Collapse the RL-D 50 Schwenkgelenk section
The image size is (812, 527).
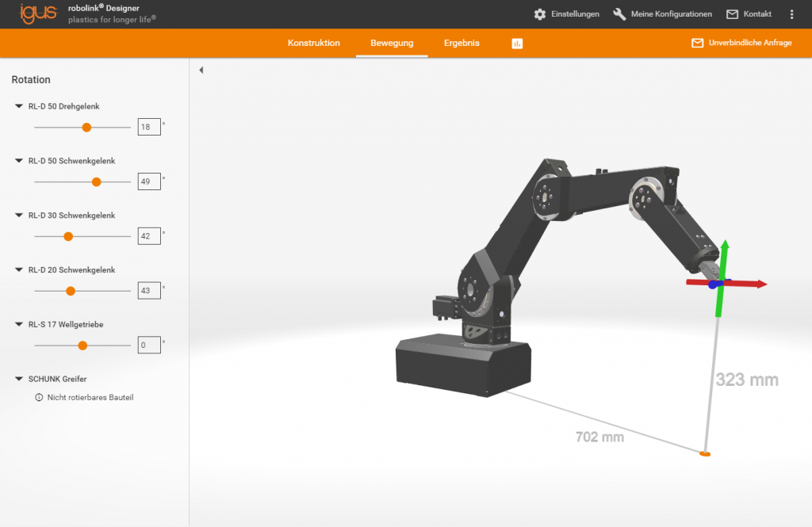[x=19, y=161]
